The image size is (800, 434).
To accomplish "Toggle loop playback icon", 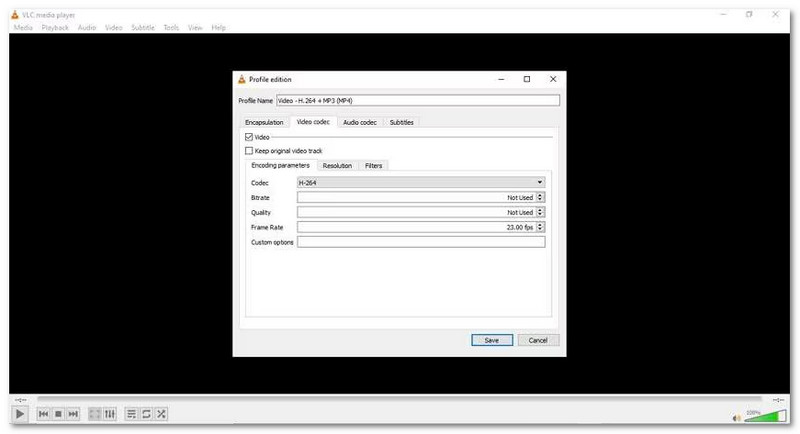I will click(x=146, y=414).
